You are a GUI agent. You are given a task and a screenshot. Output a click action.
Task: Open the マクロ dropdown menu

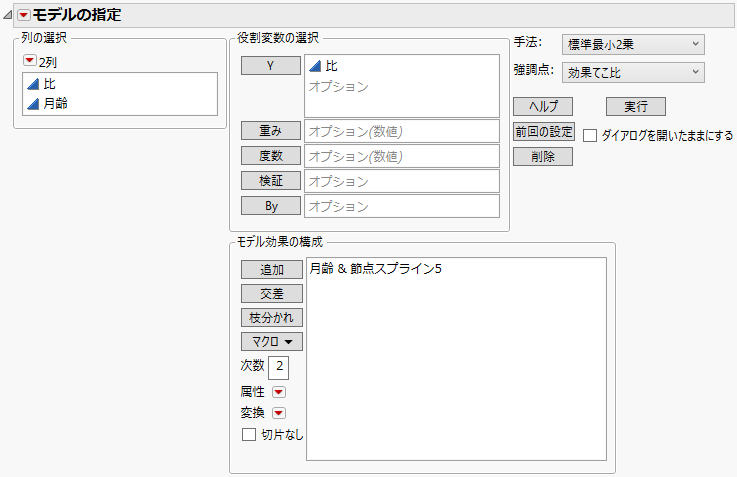pyautogui.click(x=272, y=342)
